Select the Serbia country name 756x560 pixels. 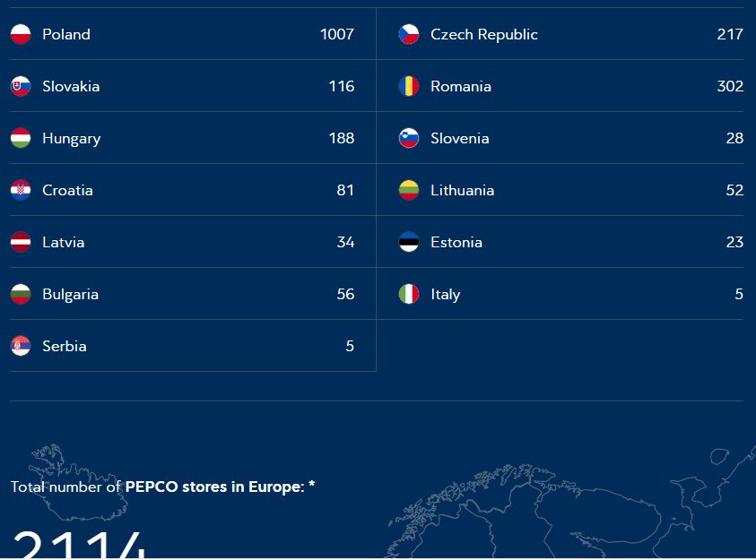pos(65,346)
